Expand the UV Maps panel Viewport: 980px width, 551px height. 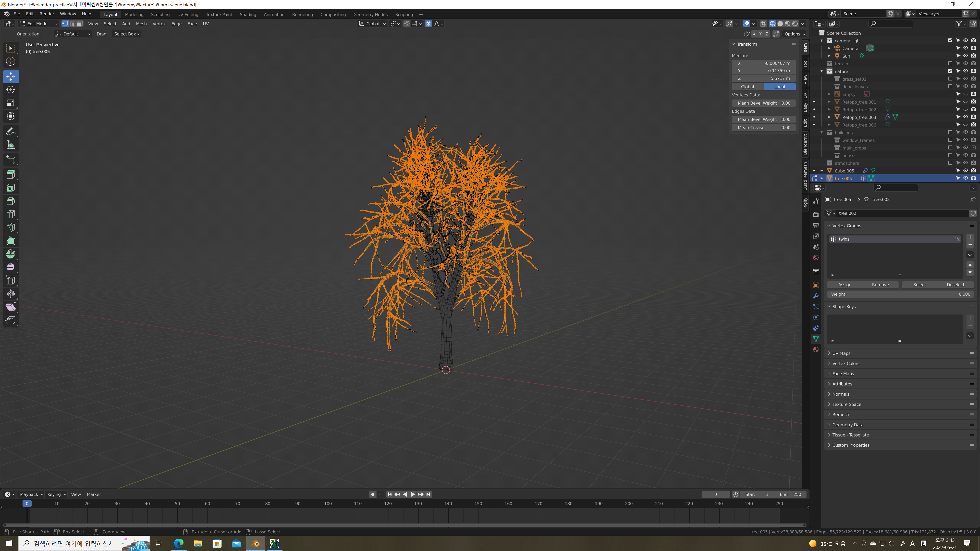(841, 353)
